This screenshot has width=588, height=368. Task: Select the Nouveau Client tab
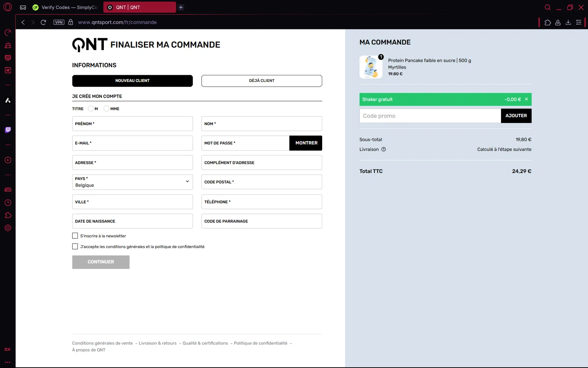click(x=132, y=81)
